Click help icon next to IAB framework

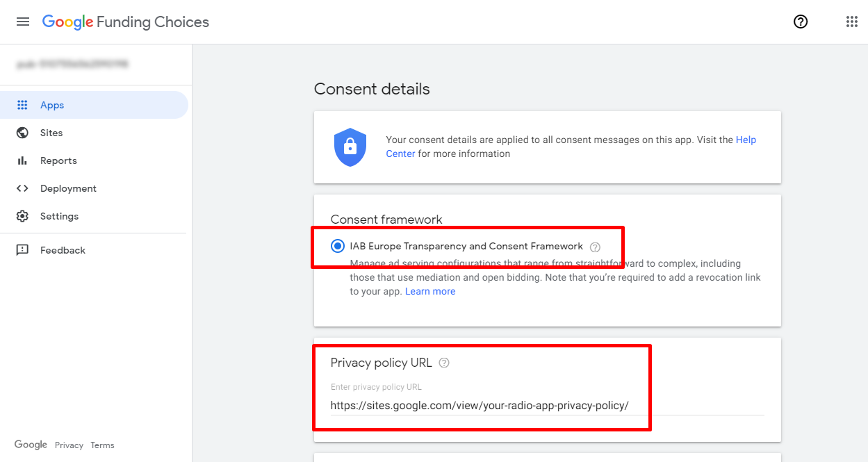(x=595, y=247)
